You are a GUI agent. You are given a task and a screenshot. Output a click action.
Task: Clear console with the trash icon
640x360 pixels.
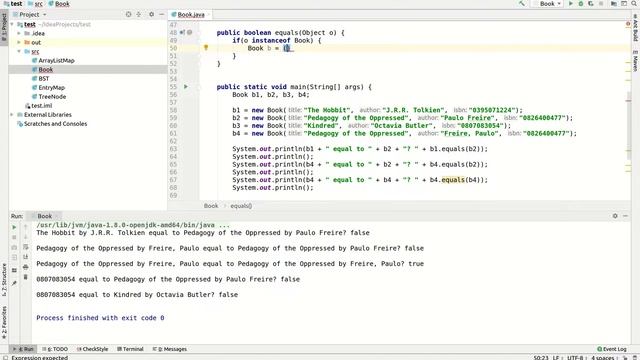[26, 277]
